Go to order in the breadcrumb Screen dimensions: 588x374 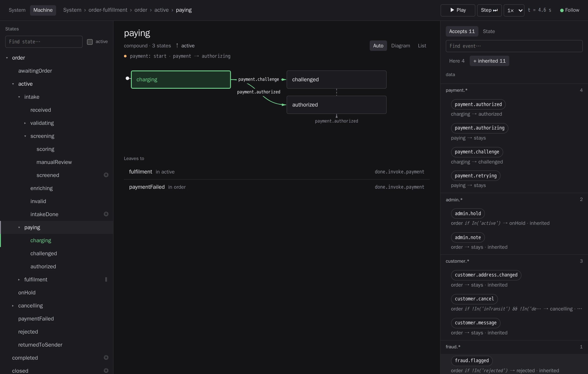pyautogui.click(x=141, y=10)
